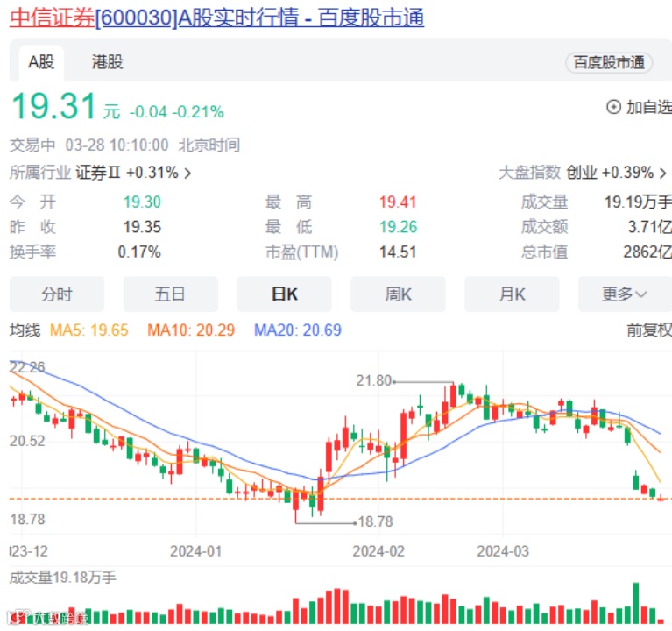The height and width of the screenshot is (631, 672).
Task: Click the change value -0.04 -0.21%
Action: tap(177, 112)
